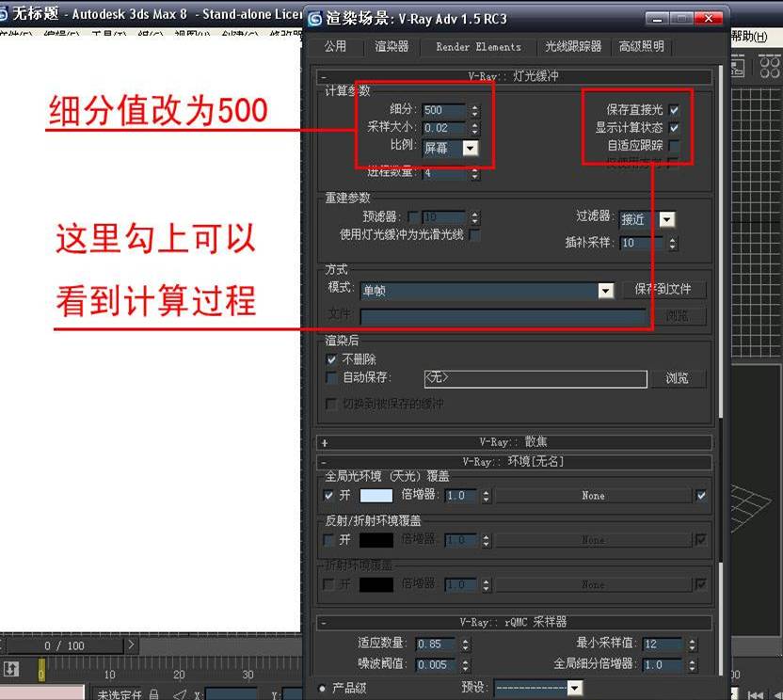This screenshot has height=700, width=783.
Task: Uncheck the 不删除 checkbox
Action: point(331,359)
